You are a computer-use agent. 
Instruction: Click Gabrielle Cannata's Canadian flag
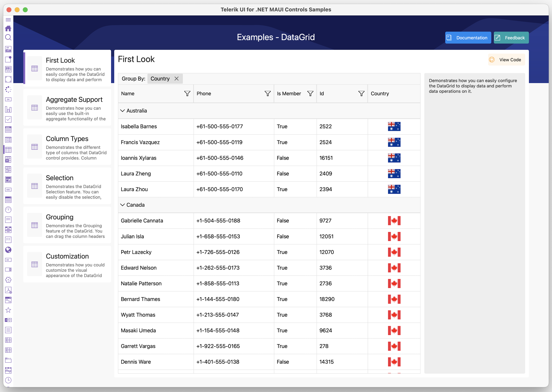[394, 221]
